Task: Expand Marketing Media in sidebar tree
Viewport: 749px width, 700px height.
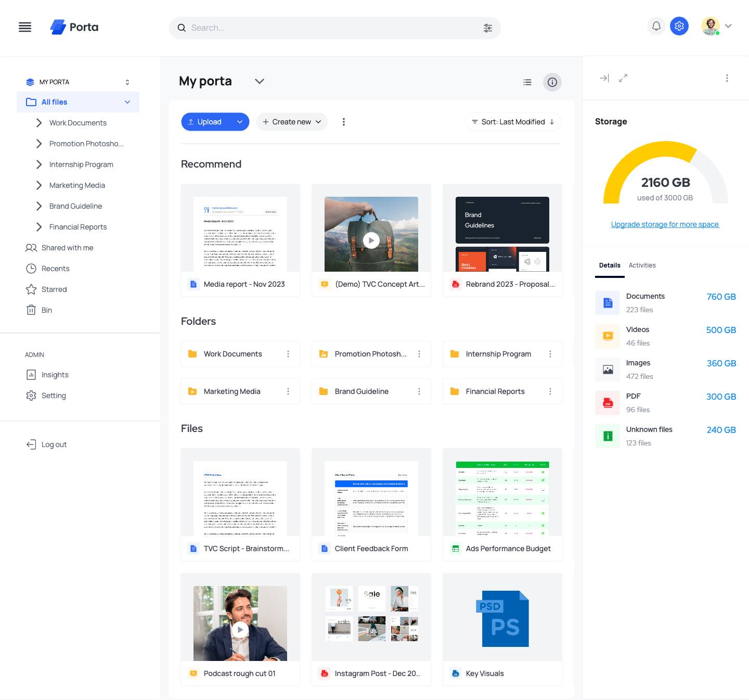Action: click(x=39, y=185)
